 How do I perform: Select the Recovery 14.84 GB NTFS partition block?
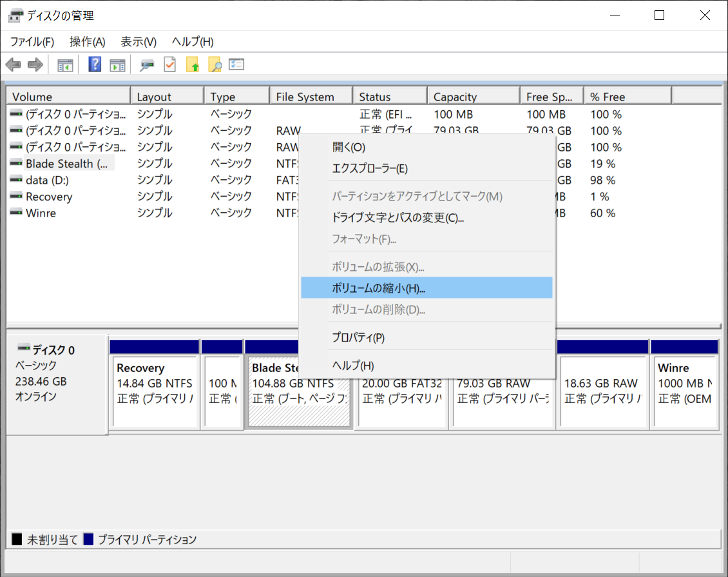click(x=155, y=391)
